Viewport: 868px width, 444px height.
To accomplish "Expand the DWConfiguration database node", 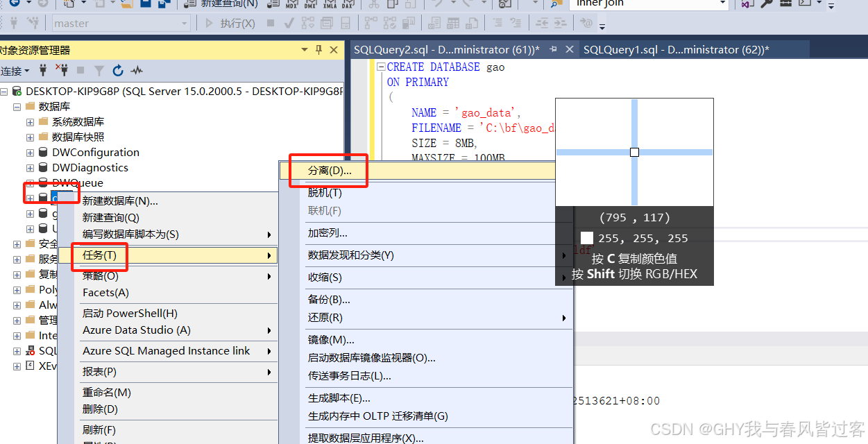I will 31,153.
